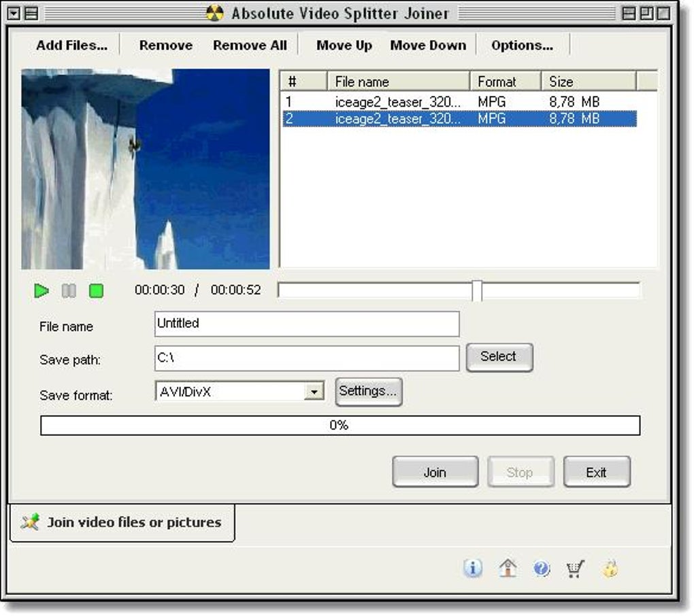Viewport: 694px width, 616px height.
Task: Open Options from the toolbar
Action: tap(522, 45)
